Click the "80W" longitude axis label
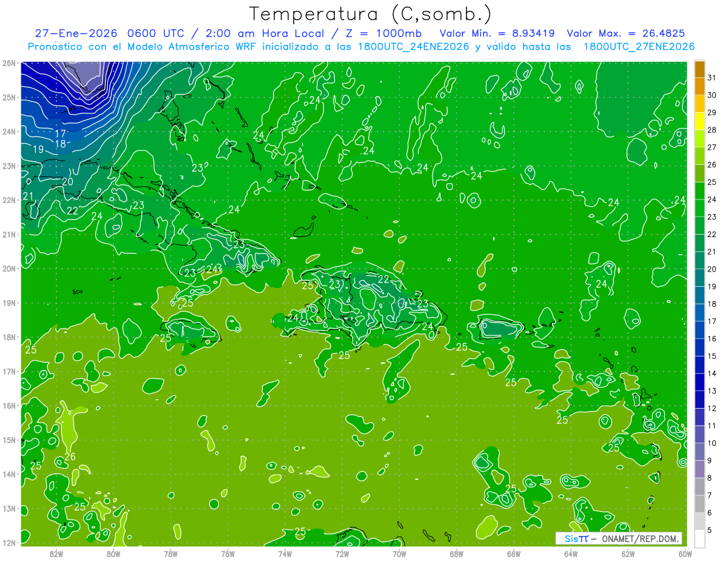 tap(113, 554)
